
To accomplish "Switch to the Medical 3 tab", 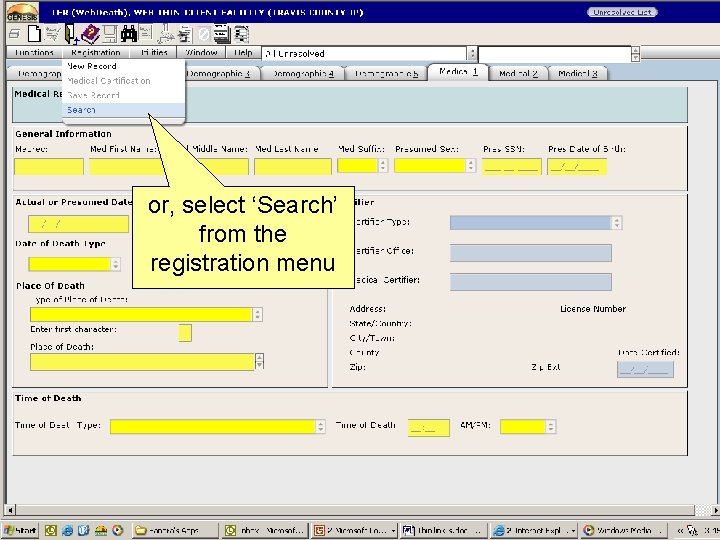I will tap(578, 73).
